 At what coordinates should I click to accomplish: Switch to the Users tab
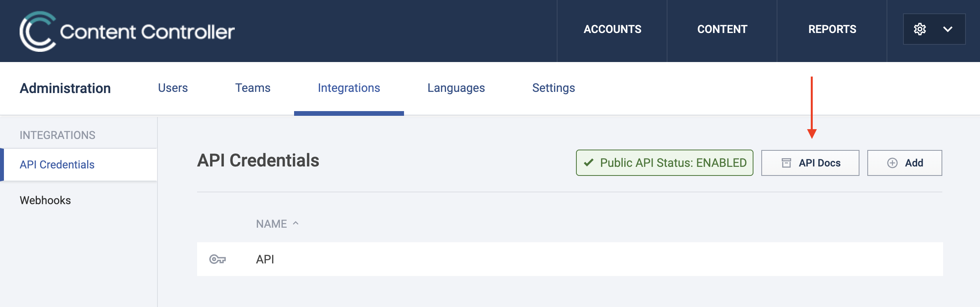[x=173, y=88]
